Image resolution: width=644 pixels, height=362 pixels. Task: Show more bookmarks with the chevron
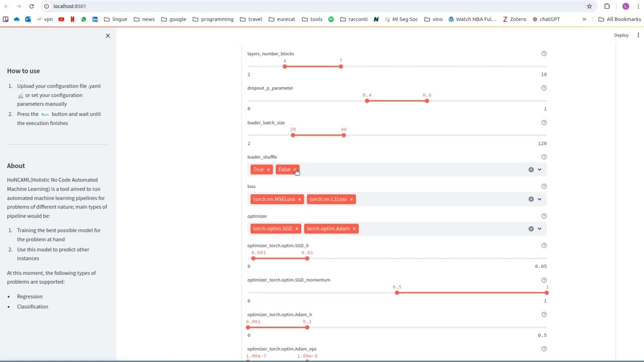click(x=584, y=19)
